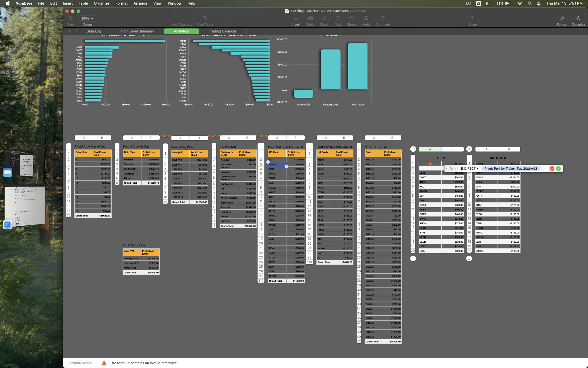Open the 80% zoom dropdown

pos(87,18)
